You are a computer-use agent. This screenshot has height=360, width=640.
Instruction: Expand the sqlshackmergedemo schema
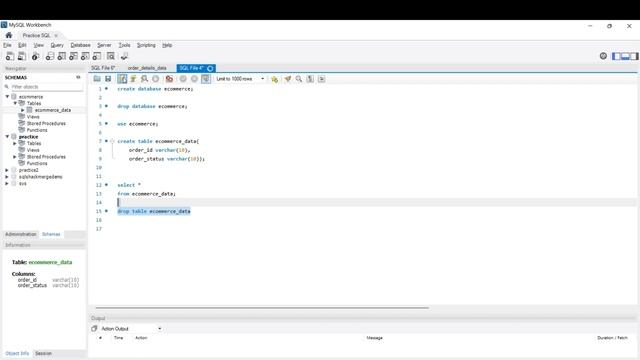pos(7,177)
